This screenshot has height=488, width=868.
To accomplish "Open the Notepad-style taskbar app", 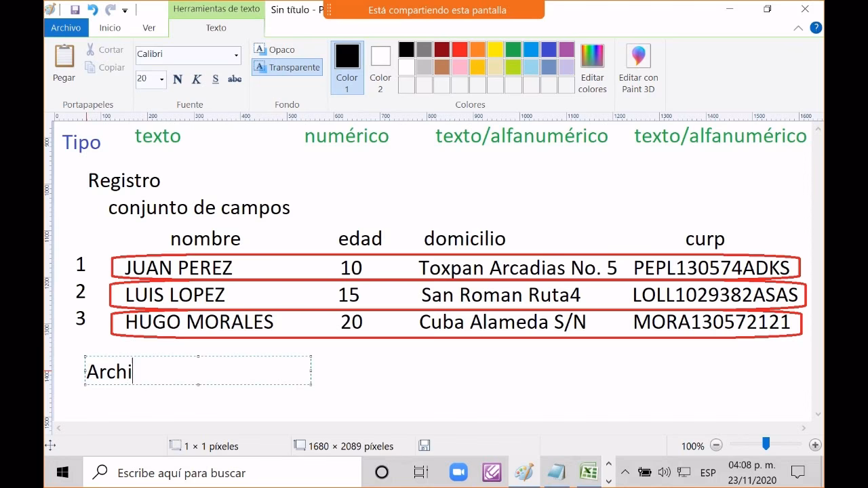I will click(556, 472).
